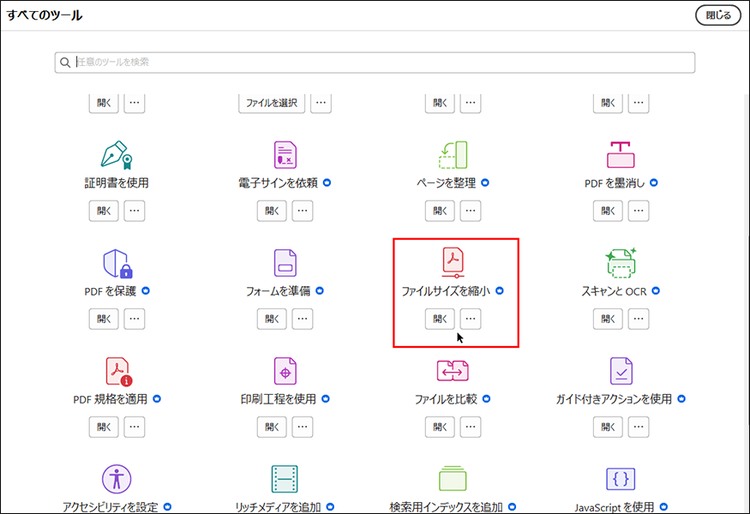Screen dimensions: 750x514
Task: Select the ページを整理 icon
Action: pyautogui.click(x=453, y=155)
